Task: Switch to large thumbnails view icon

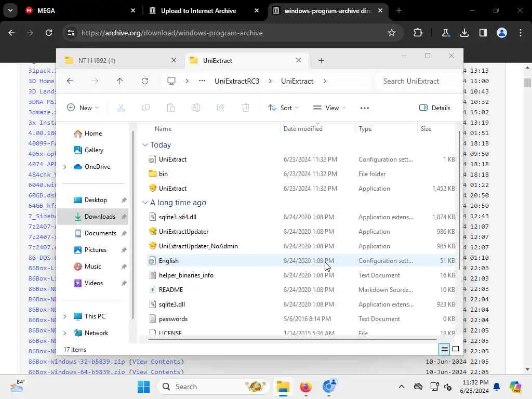Action: [456, 349]
